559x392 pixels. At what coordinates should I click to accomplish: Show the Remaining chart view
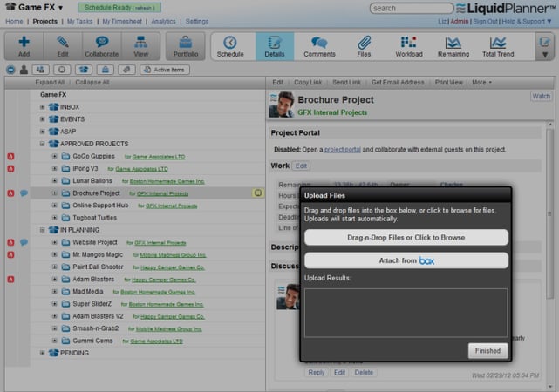(453, 46)
